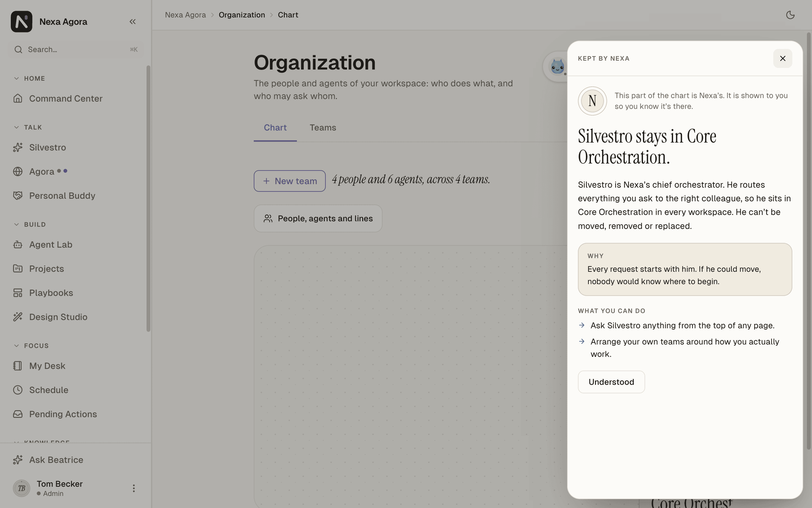Collapse the sidebar with double-chevron icon
The width and height of the screenshot is (812, 508).
pyautogui.click(x=133, y=22)
